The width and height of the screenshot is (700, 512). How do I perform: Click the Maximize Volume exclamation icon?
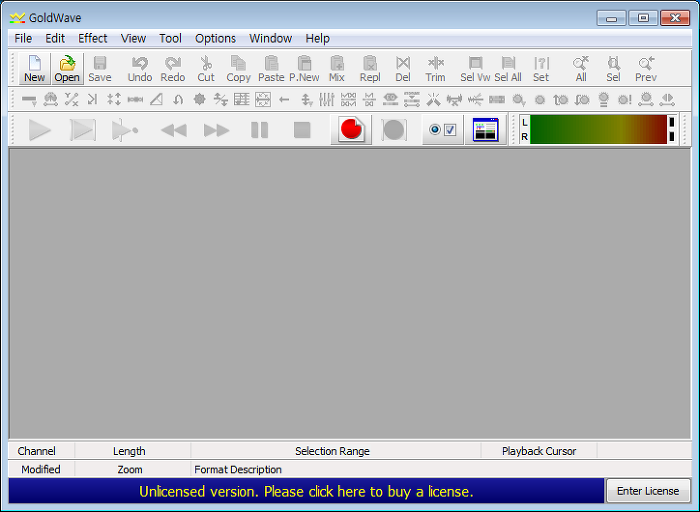tap(625, 99)
